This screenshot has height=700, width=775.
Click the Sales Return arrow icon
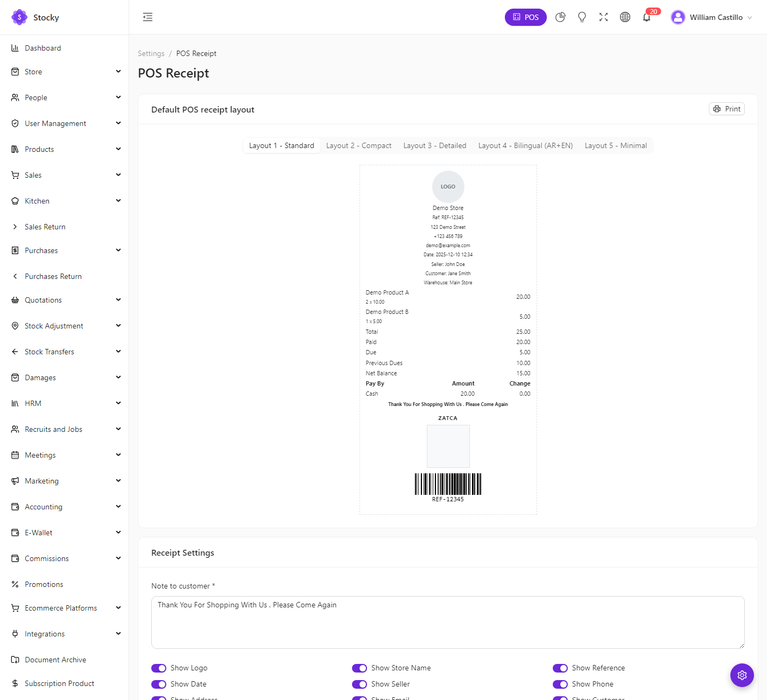click(x=15, y=227)
